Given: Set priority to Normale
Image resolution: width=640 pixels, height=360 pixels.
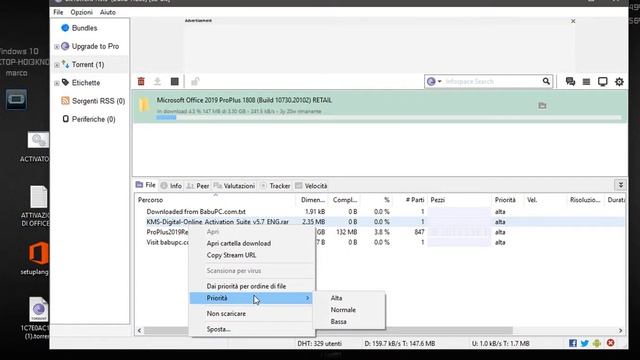Looking at the screenshot, I should click(343, 310).
